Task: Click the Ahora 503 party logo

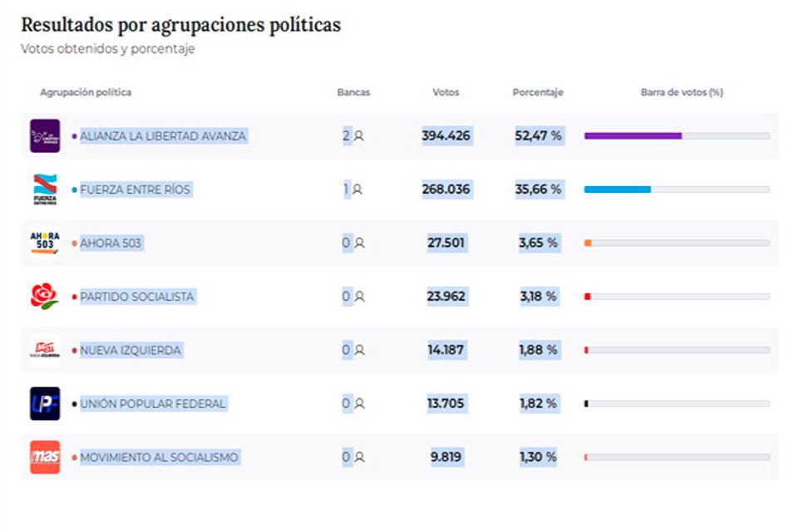Action: [x=45, y=243]
